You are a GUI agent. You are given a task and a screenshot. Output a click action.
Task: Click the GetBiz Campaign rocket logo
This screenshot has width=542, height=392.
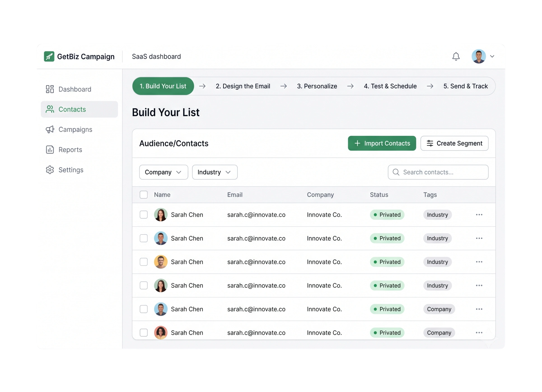click(49, 57)
